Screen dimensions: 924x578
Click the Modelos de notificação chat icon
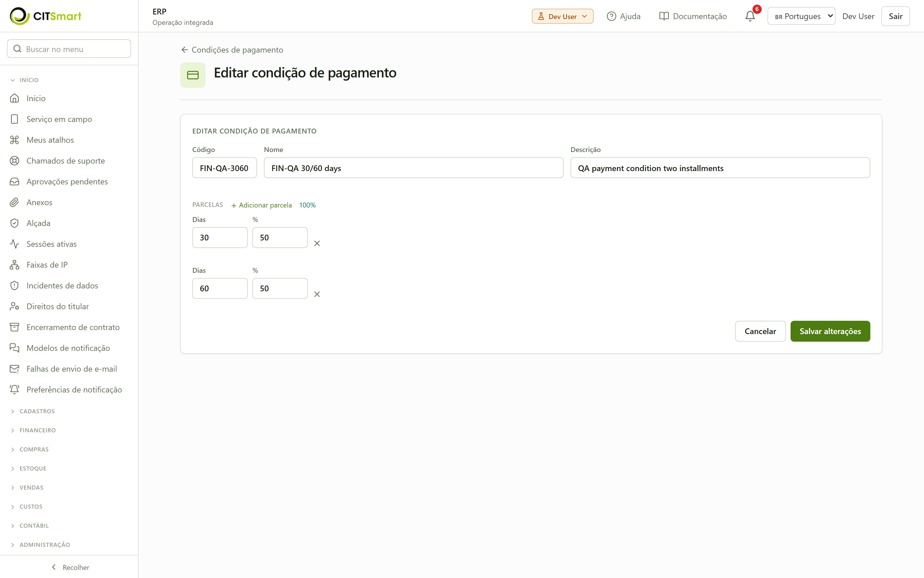[14, 348]
